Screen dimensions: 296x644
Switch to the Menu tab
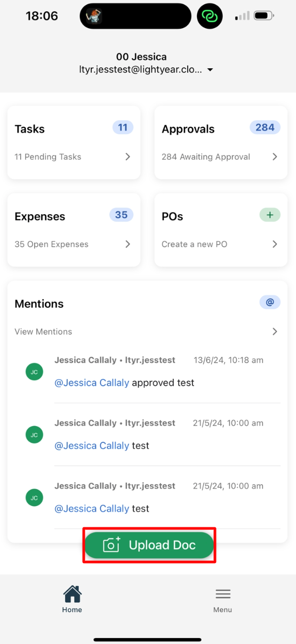[x=223, y=599]
